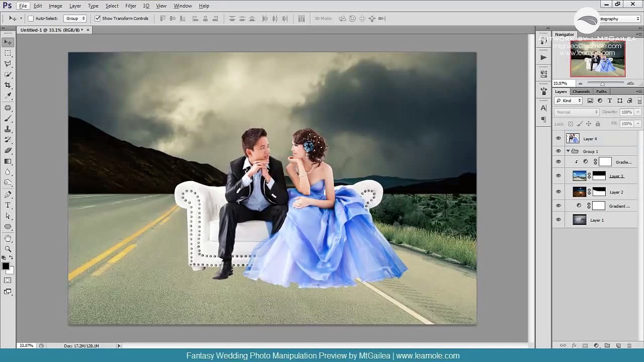Select Layer 3 image thumbnail
This screenshot has width=644, height=362.
click(579, 176)
